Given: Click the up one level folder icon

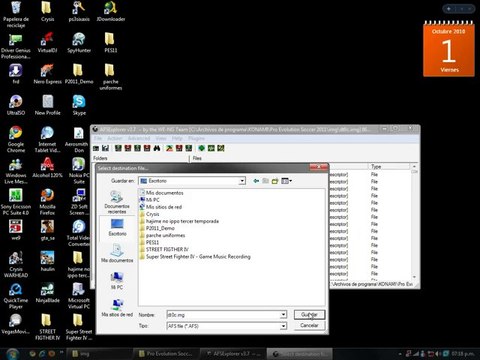Looking at the screenshot, I should (x=266, y=181).
